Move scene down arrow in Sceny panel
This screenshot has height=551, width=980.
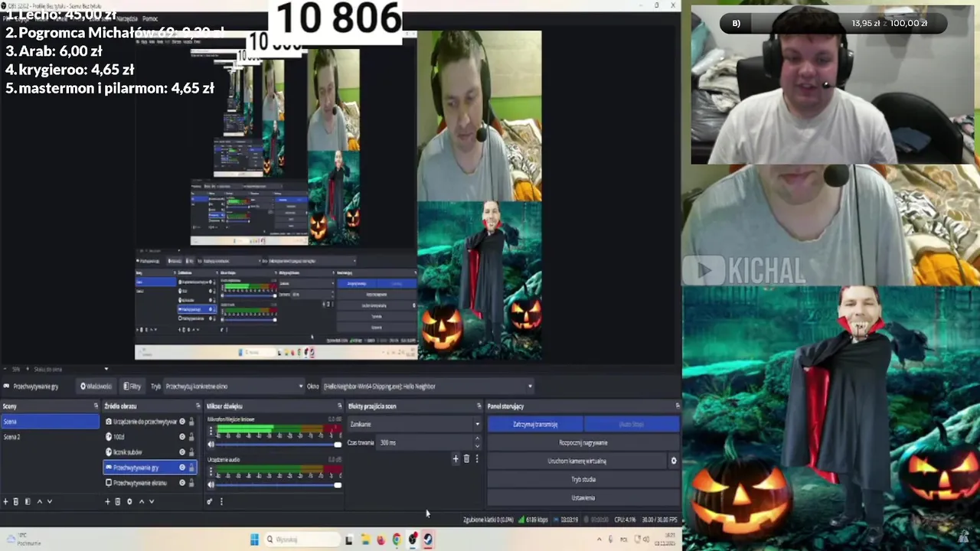pyautogui.click(x=50, y=501)
